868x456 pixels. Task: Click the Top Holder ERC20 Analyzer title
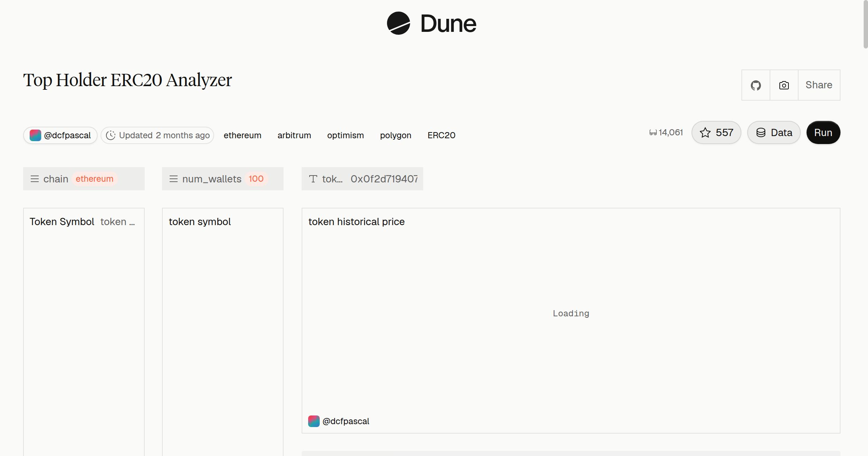coord(128,80)
